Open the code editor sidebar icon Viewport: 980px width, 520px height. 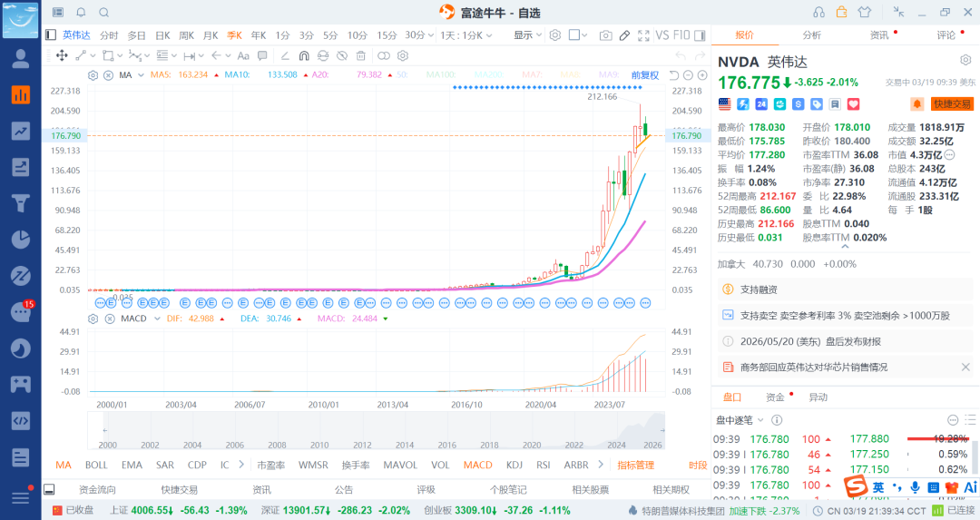coord(21,420)
